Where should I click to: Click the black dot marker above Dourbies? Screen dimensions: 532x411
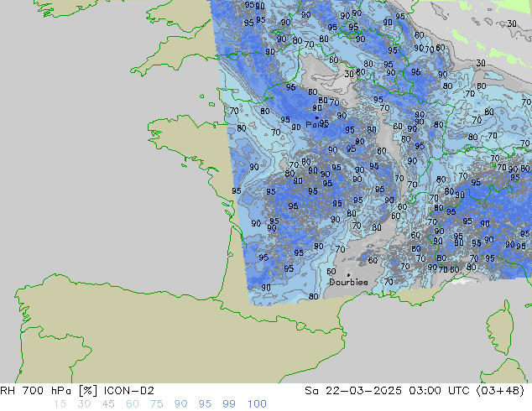[348, 275]
